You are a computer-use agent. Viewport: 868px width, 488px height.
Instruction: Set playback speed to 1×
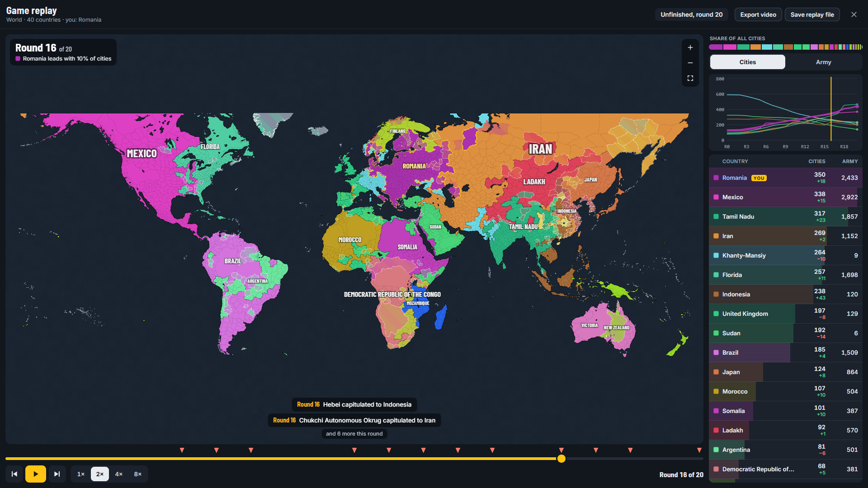point(81,474)
